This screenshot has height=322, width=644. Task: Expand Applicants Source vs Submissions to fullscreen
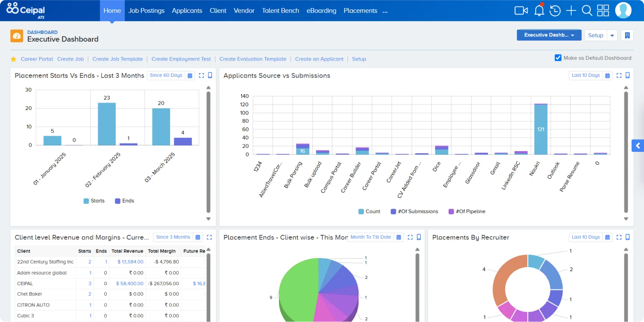pos(619,75)
